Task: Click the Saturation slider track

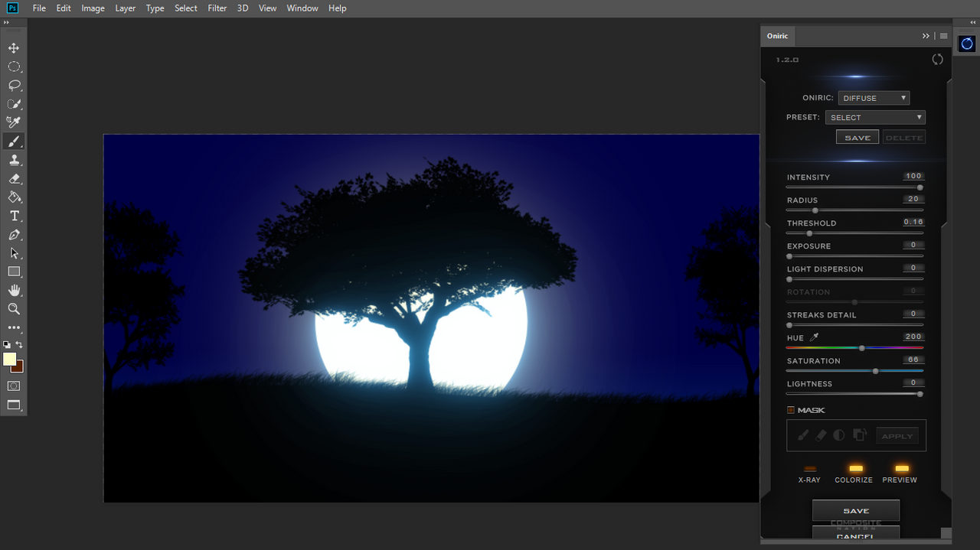Action: 854,370
